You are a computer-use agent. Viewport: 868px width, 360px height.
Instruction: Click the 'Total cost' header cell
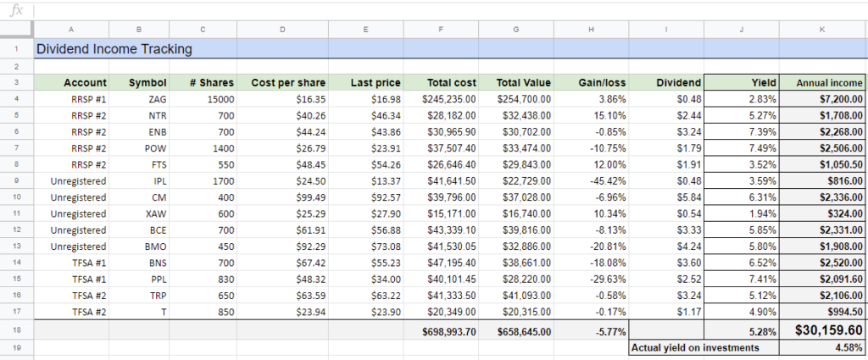[441, 83]
